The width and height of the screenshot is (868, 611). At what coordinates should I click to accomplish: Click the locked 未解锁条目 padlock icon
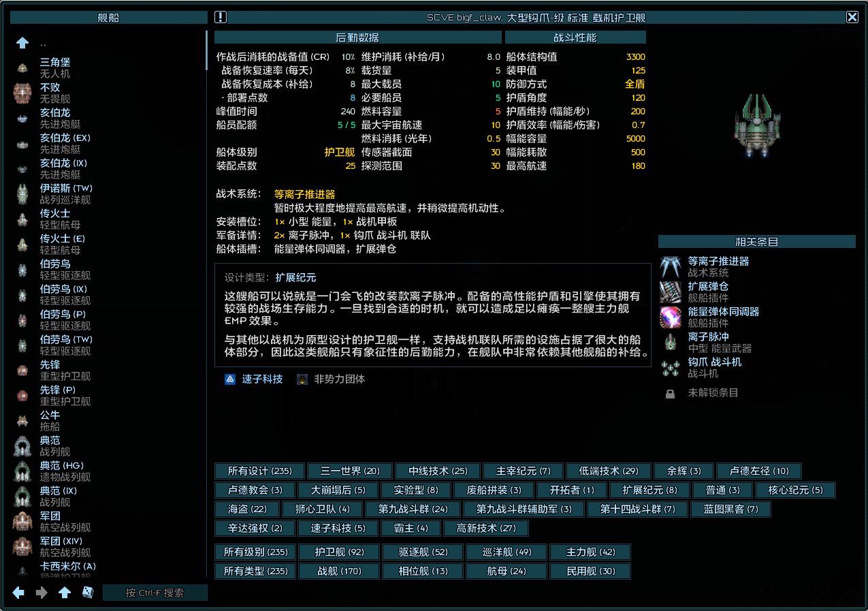pyautogui.click(x=671, y=393)
